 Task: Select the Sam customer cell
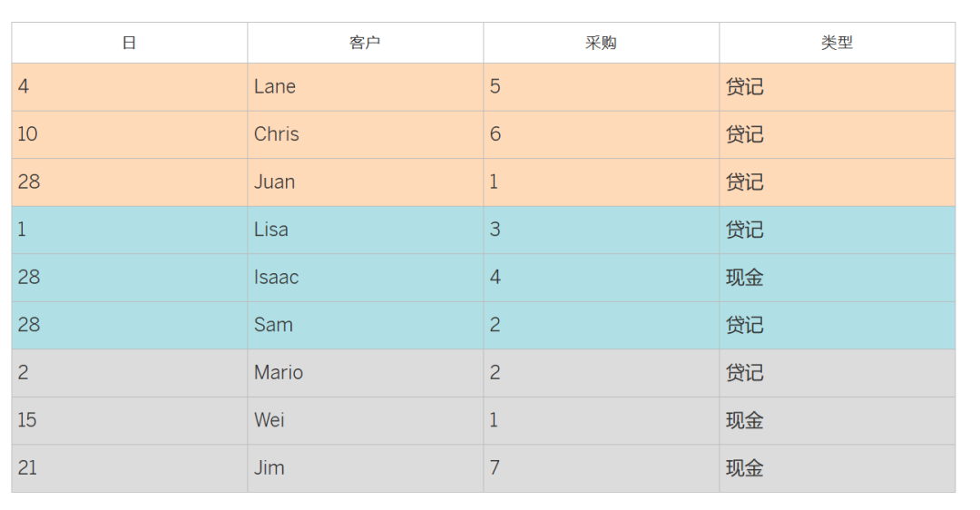pos(273,325)
